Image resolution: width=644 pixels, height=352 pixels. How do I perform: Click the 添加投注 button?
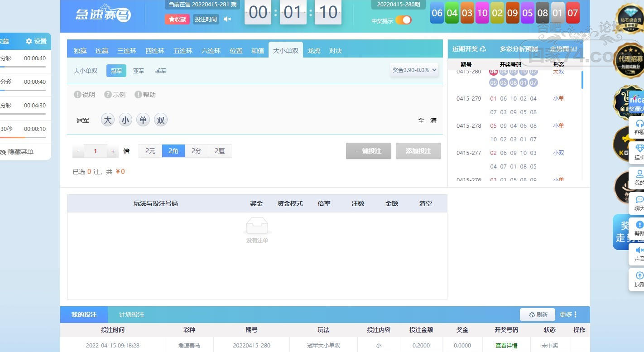click(x=418, y=151)
